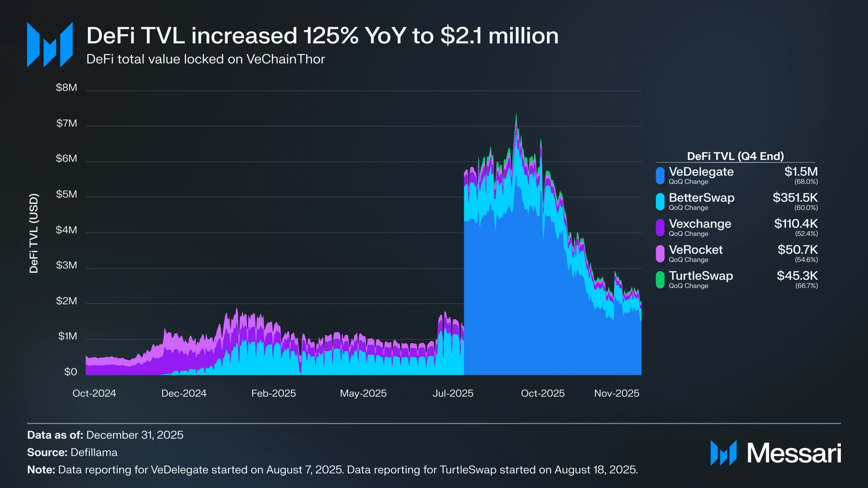868x488 pixels.
Task: Click the Messari wordmark text
Action: click(x=794, y=453)
